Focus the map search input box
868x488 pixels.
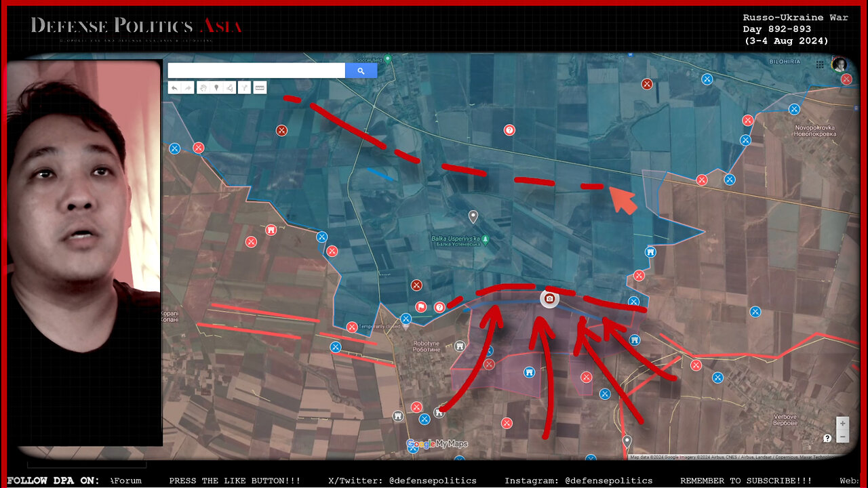pyautogui.click(x=256, y=70)
